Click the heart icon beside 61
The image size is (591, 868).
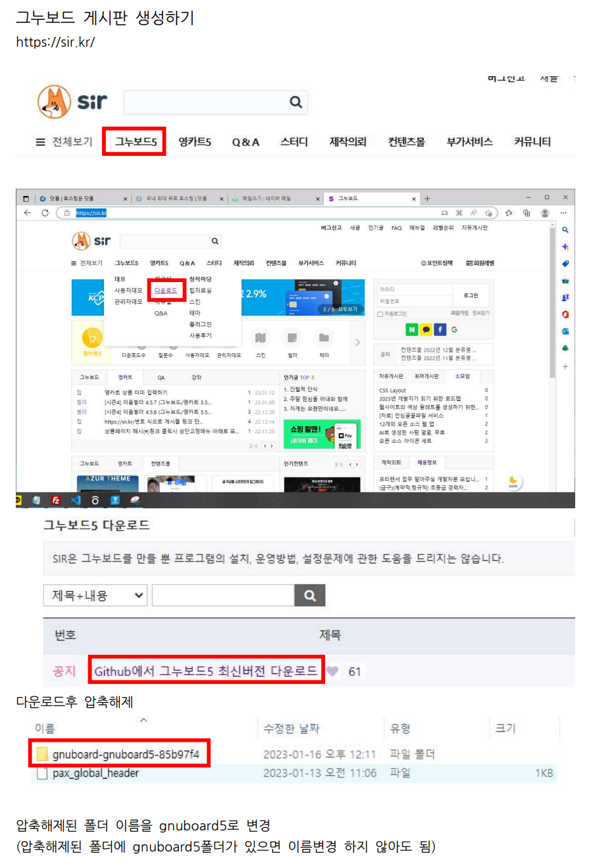click(332, 671)
